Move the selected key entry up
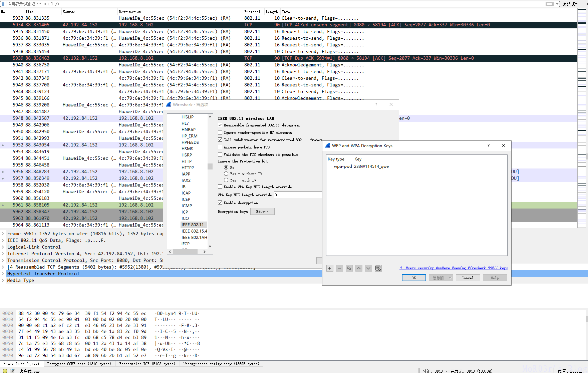This screenshot has height=373, width=588. 359,268
